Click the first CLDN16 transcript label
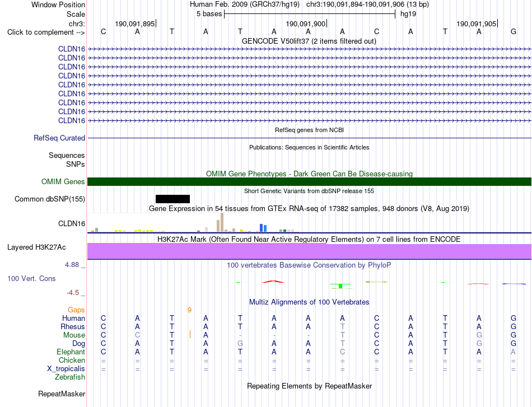532x407 pixels. pyautogui.click(x=72, y=49)
